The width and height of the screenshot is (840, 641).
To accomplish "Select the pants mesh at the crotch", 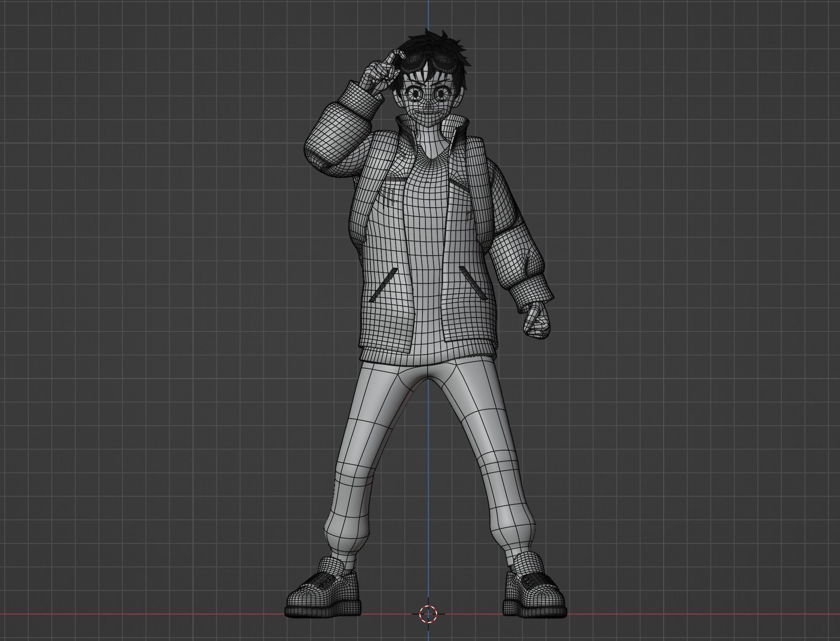I will [427, 371].
